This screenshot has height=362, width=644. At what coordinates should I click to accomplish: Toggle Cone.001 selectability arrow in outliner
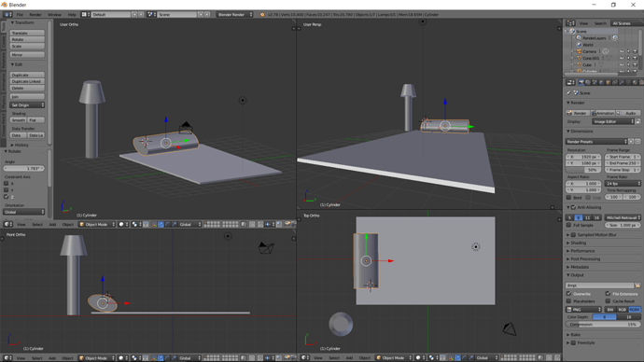[x=628, y=58]
